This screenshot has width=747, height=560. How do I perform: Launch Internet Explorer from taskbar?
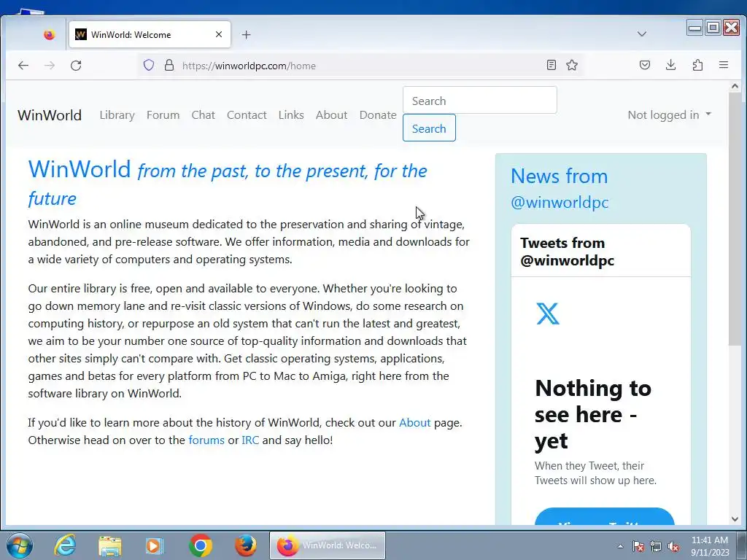click(65, 545)
